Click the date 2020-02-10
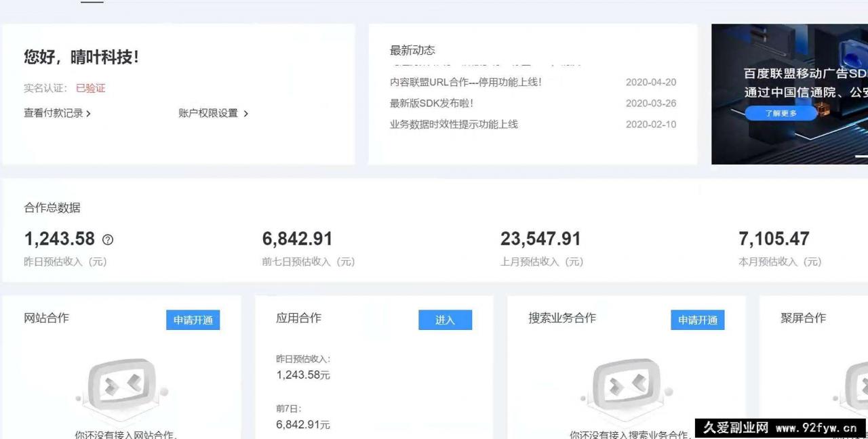The width and height of the screenshot is (868, 439). click(x=651, y=124)
